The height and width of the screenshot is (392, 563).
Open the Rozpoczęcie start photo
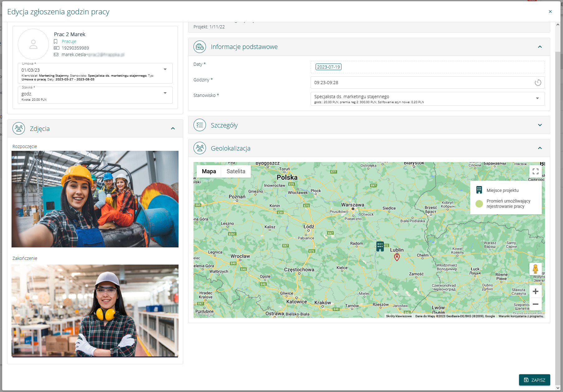coord(95,199)
